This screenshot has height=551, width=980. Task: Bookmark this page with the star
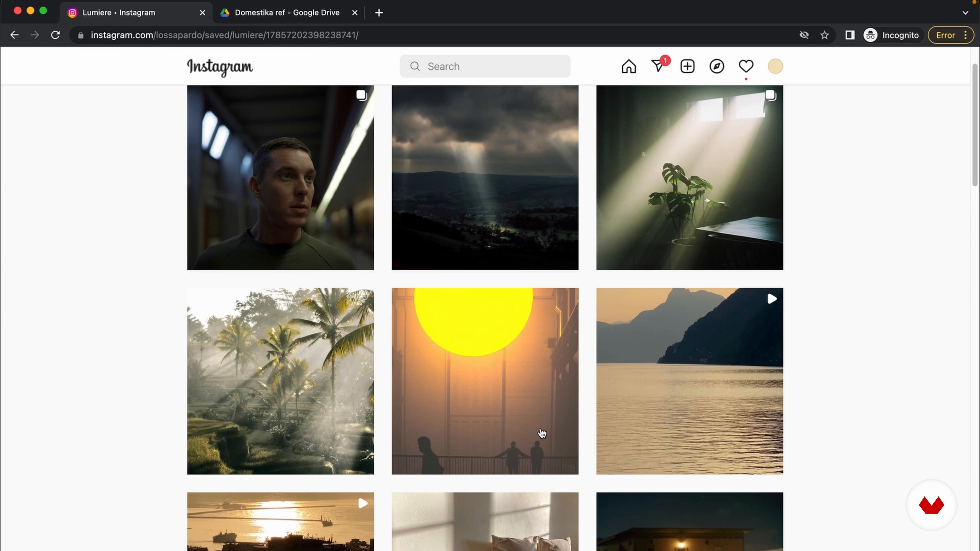824,35
